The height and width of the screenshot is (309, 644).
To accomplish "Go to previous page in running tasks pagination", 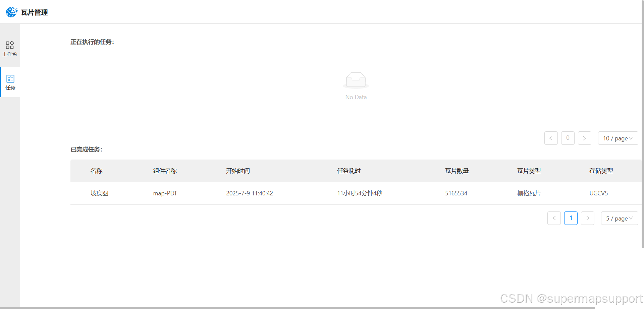I will coord(551,138).
